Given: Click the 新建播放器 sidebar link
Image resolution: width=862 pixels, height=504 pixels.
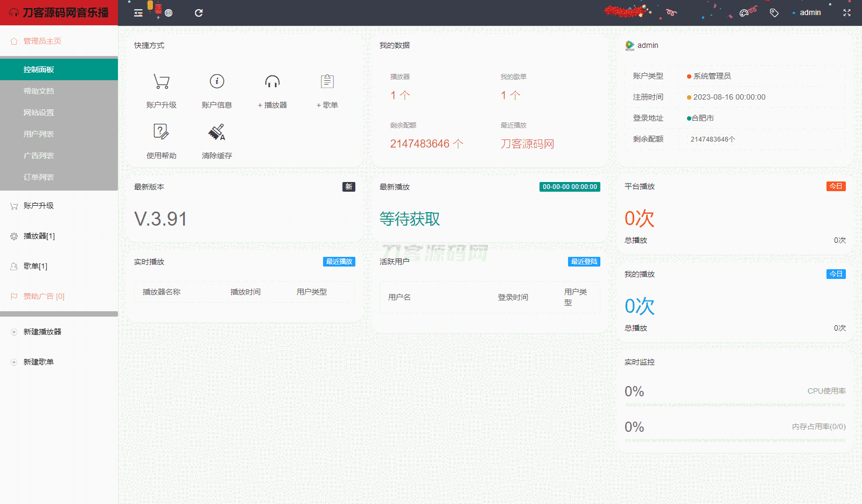Looking at the screenshot, I should (x=43, y=332).
